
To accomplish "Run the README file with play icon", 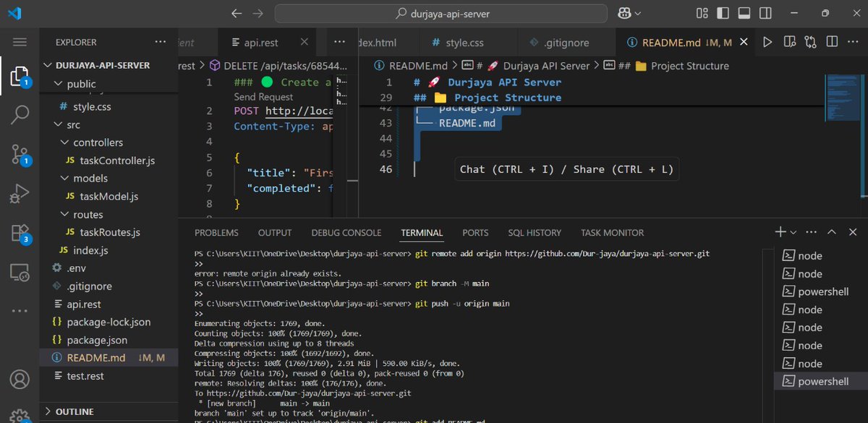I will click(767, 43).
